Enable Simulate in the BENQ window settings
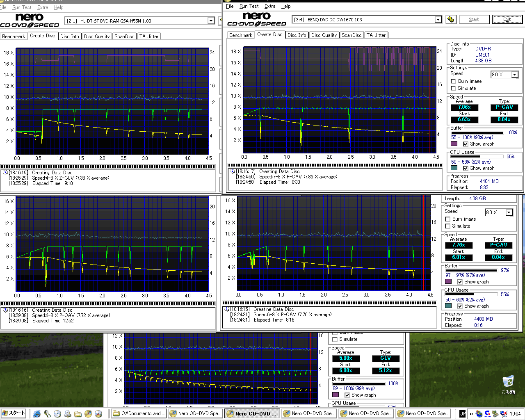 [x=453, y=88]
